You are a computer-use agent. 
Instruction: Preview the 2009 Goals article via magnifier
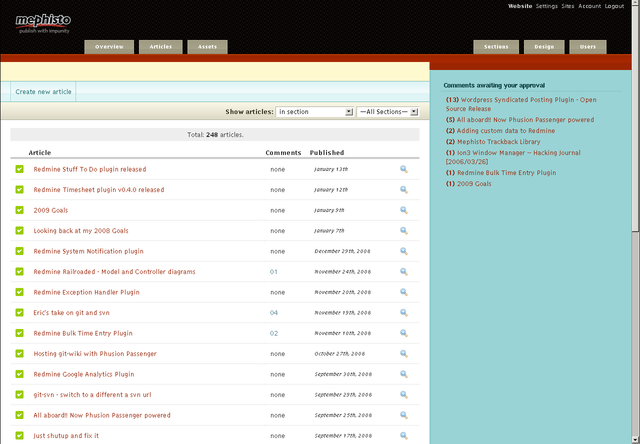(x=404, y=210)
